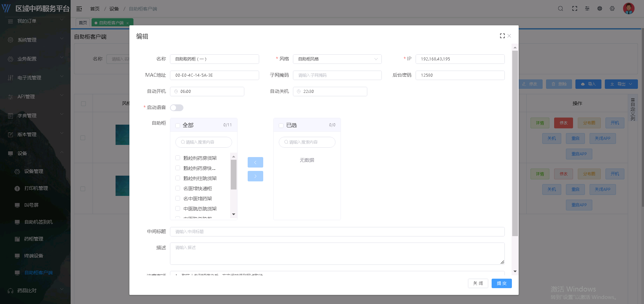Screen dimensions: 644x304
Task: Click the 版本管理 edit icon in sidebar
Action: [x=10, y=134]
